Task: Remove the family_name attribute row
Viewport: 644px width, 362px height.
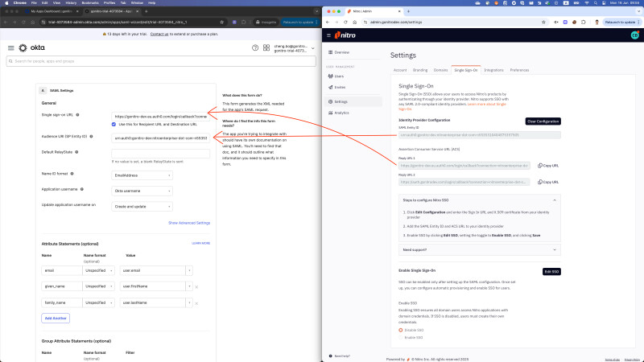Action: 196,303
